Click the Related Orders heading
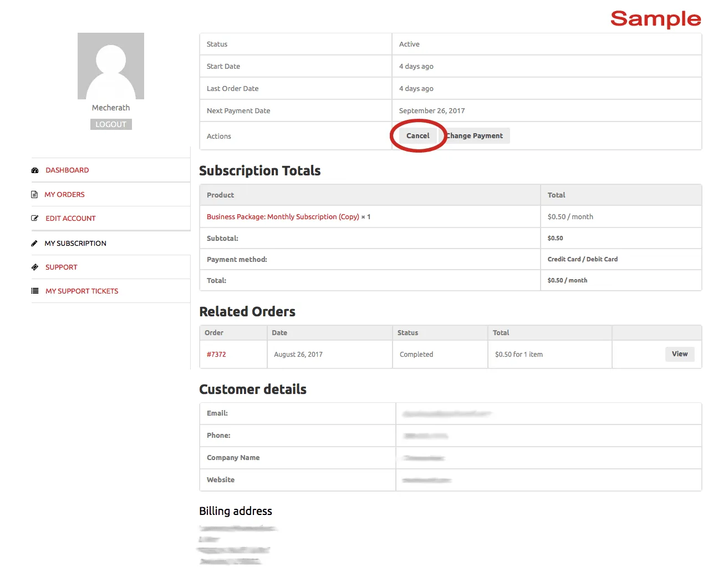This screenshot has height=576, width=728. 247,311
